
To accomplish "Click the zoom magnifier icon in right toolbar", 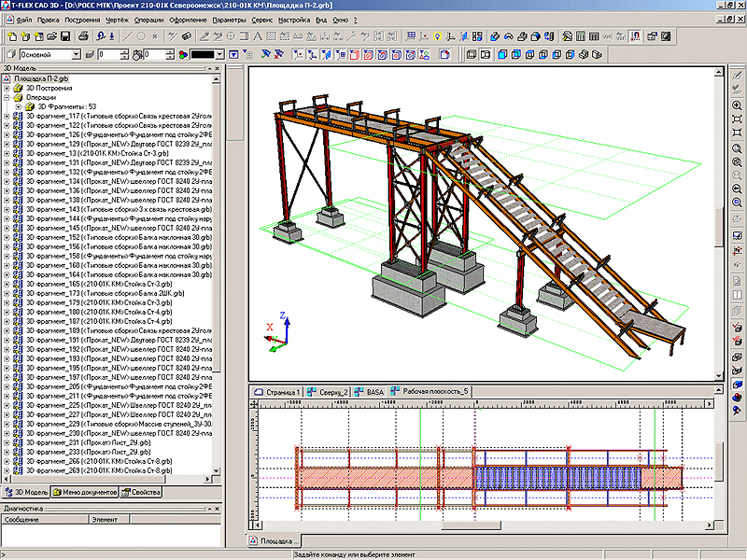I will (738, 106).
